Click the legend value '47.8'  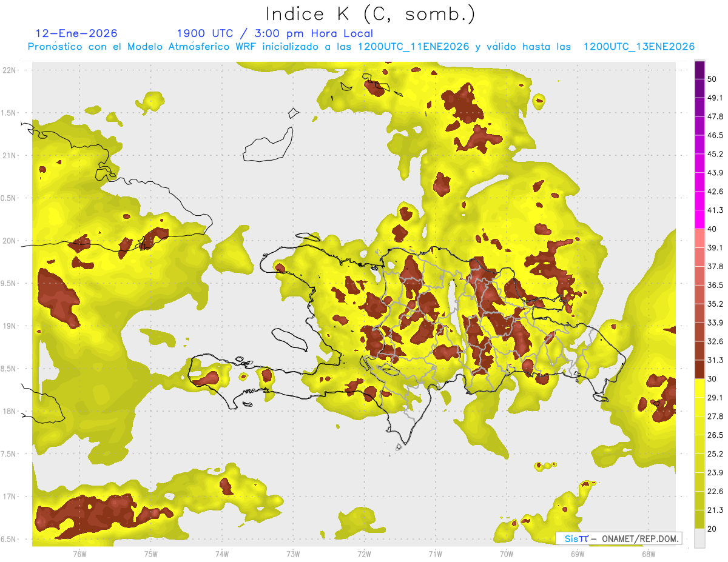tap(715, 116)
